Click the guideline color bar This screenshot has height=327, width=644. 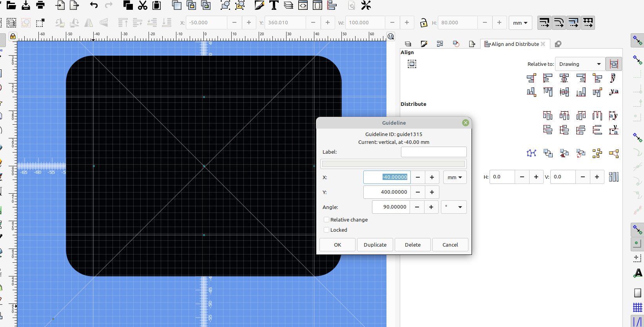coord(393,164)
